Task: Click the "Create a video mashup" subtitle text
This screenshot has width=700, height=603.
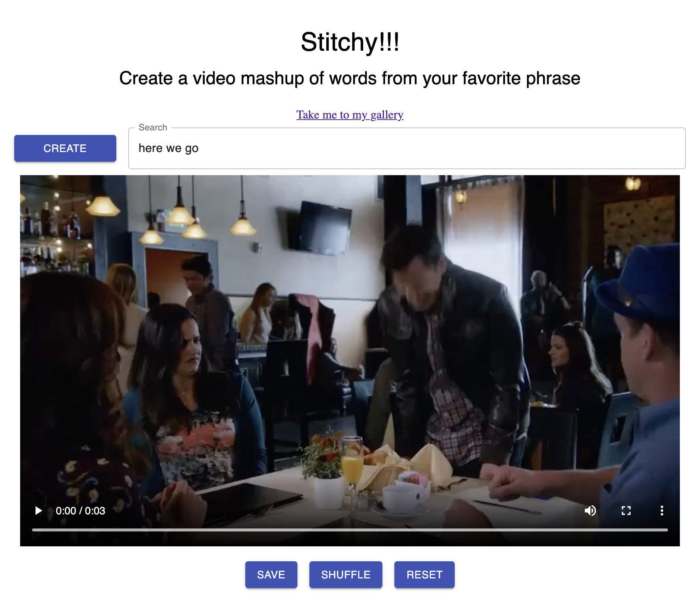Action: 350,78
